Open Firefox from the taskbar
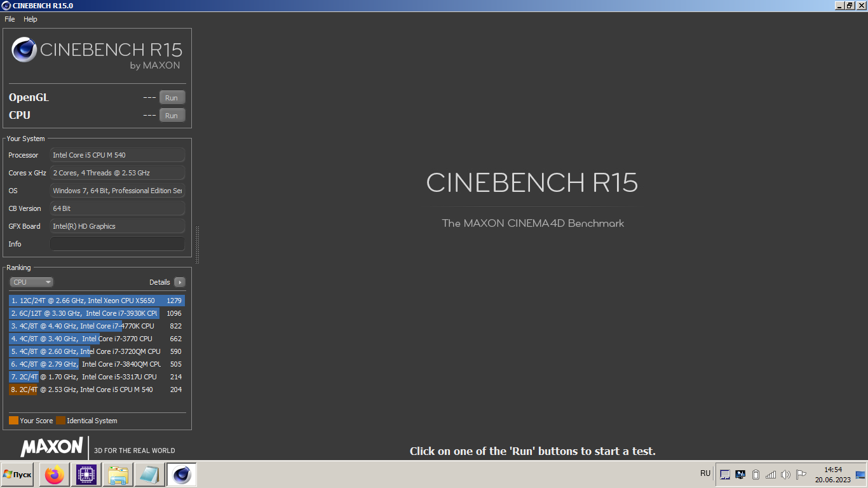The image size is (868, 488). (55, 475)
